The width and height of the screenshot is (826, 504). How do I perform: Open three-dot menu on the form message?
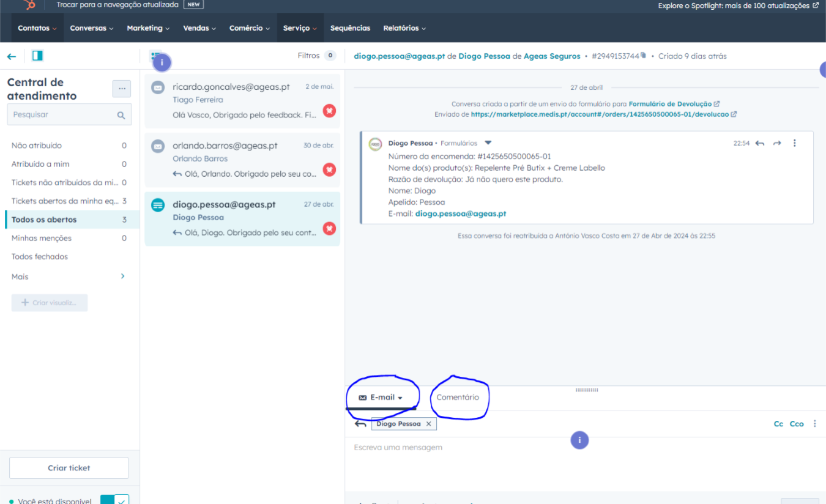pyautogui.click(x=795, y=143)
